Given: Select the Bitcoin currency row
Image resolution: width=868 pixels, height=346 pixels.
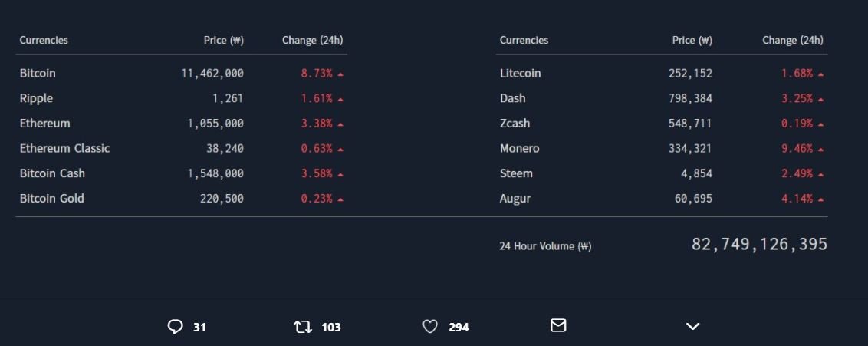Looking at the screenshot, I should pos(182,73).
